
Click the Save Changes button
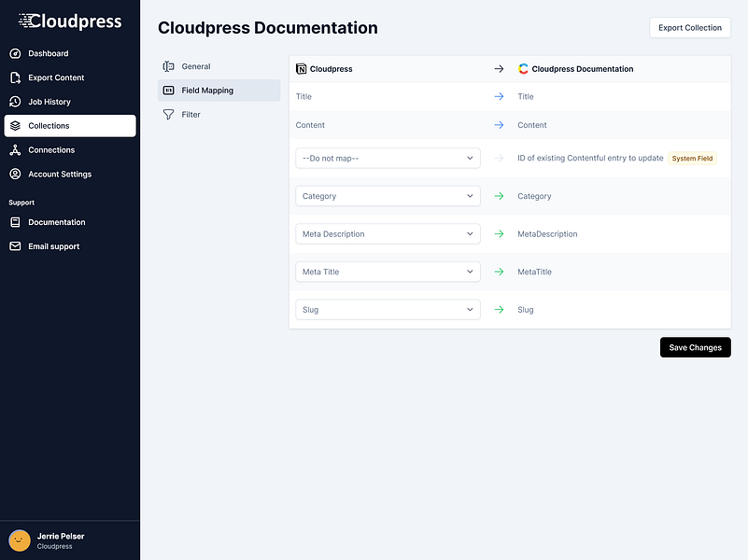(695, 347)
